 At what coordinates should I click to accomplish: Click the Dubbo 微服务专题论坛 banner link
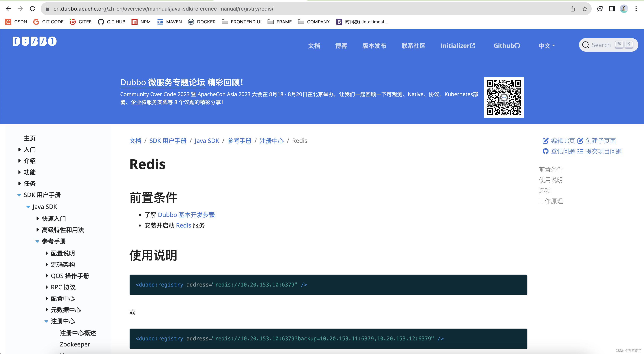click(162, 82)
